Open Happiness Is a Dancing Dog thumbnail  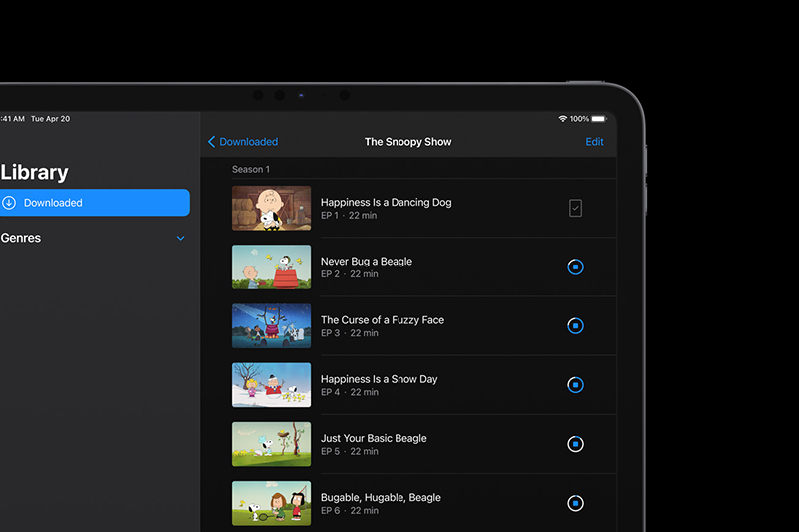[x=271, y=208]
